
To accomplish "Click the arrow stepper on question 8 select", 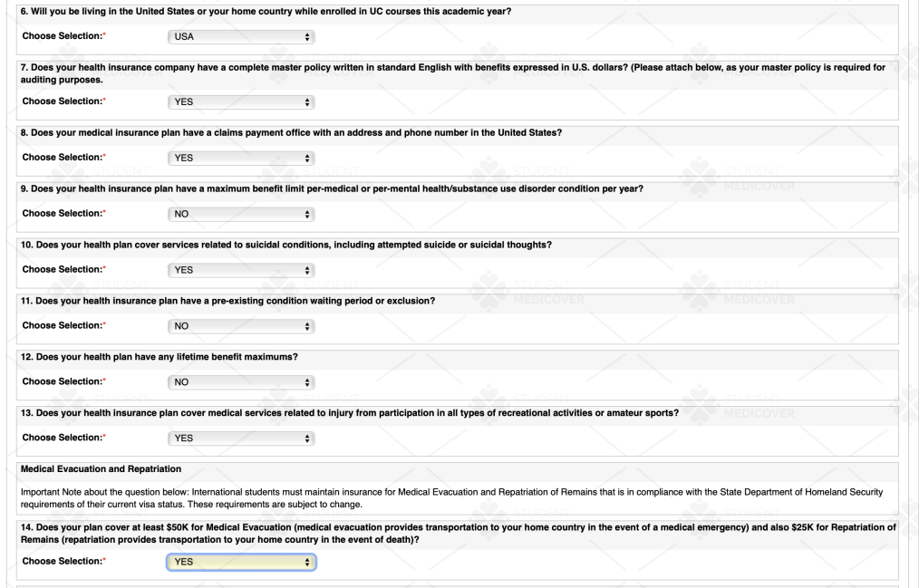I will click(307, 159).
